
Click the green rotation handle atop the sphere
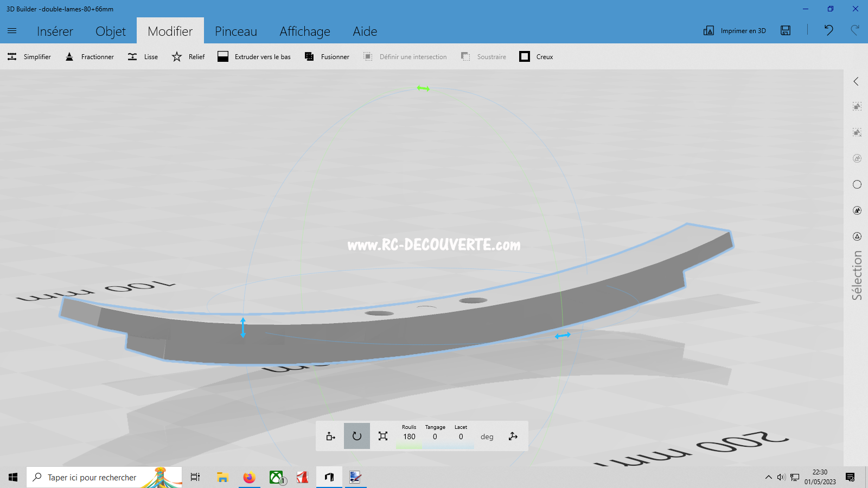423,88
